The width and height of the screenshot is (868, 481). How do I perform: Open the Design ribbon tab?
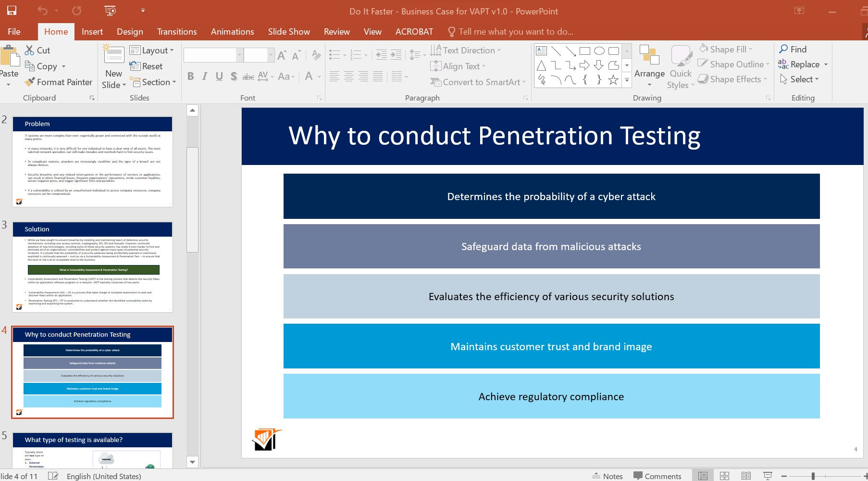click(130, 32)
